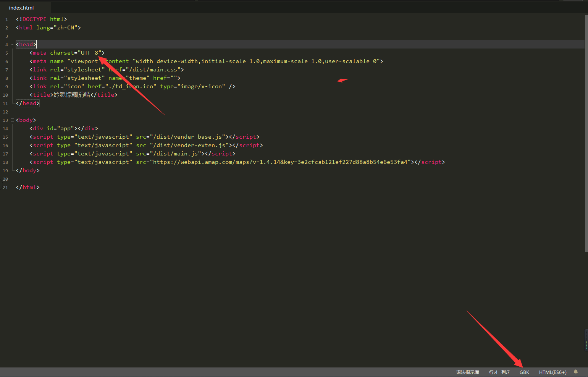Image resolution: width=588 pixels, height=377 pixels.
Task: Click the garbled title text on line 10
Action: click(71, 95)
